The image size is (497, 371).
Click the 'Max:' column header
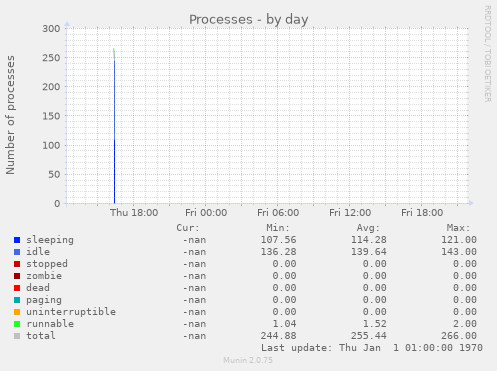[x=459, y=228]
